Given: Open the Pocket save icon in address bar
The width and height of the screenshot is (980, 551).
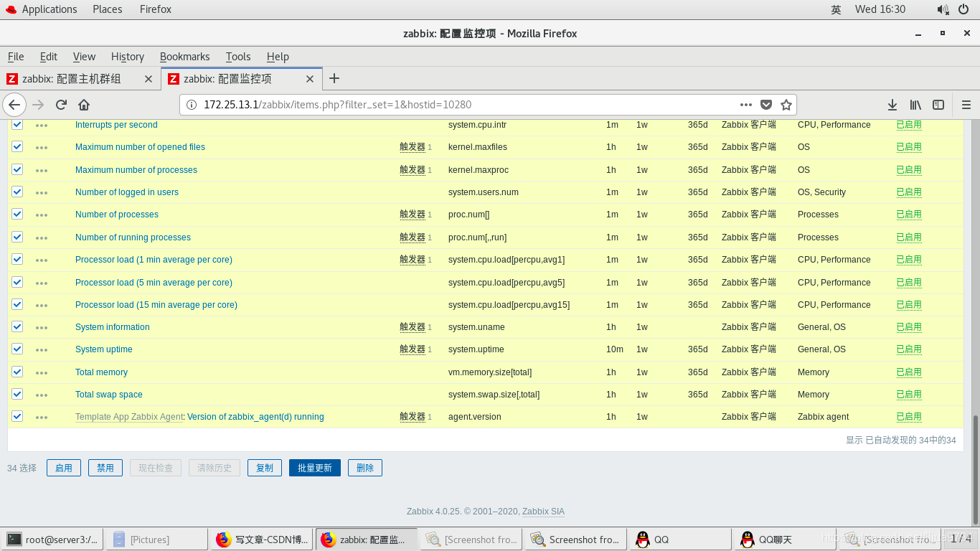Looking at the screenshot, I should click(766, 105).
